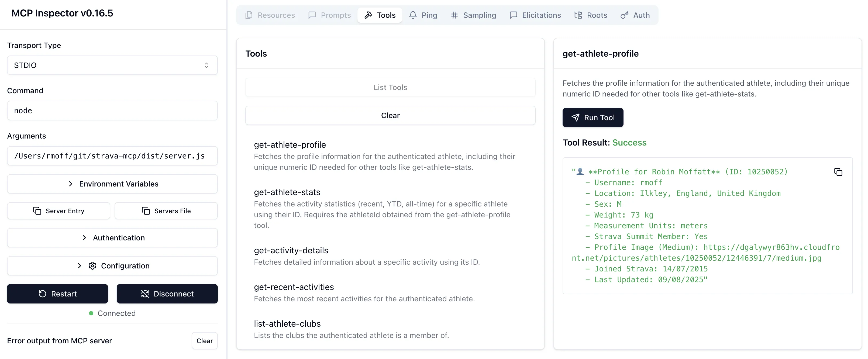Select the Tools tab
Image resolution: width=868 pixels, height=359 pixels.
coord(380,15)
